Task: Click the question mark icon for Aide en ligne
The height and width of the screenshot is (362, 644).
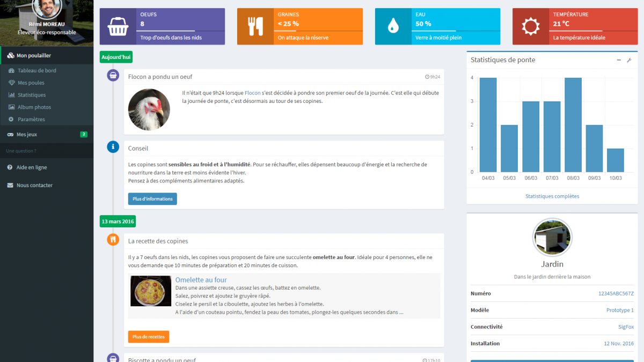Action: (x=10, y=167)
